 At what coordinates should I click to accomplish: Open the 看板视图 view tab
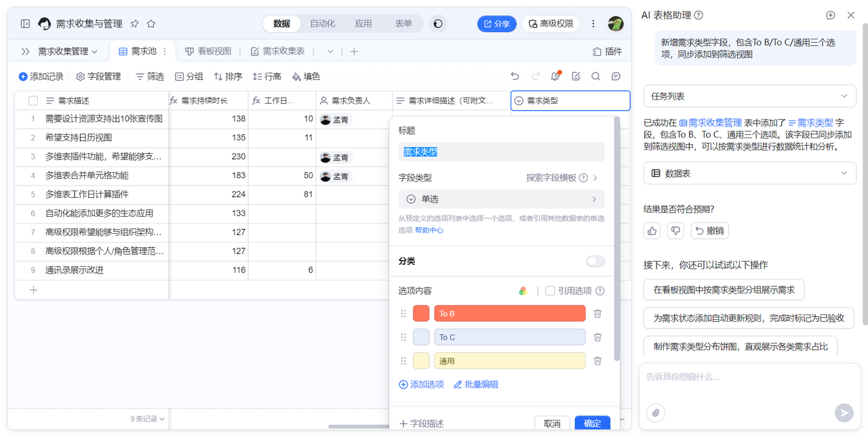click(x=208, y=51)
